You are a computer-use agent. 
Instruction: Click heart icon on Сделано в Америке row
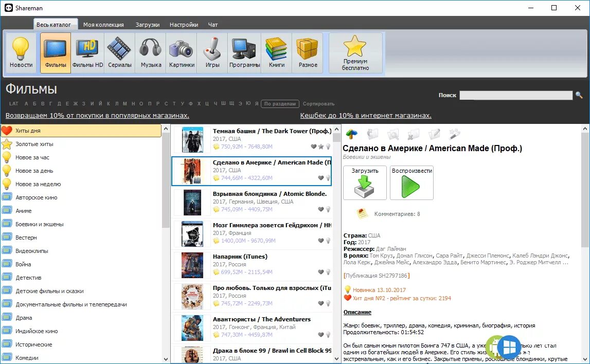pos(320,178)
